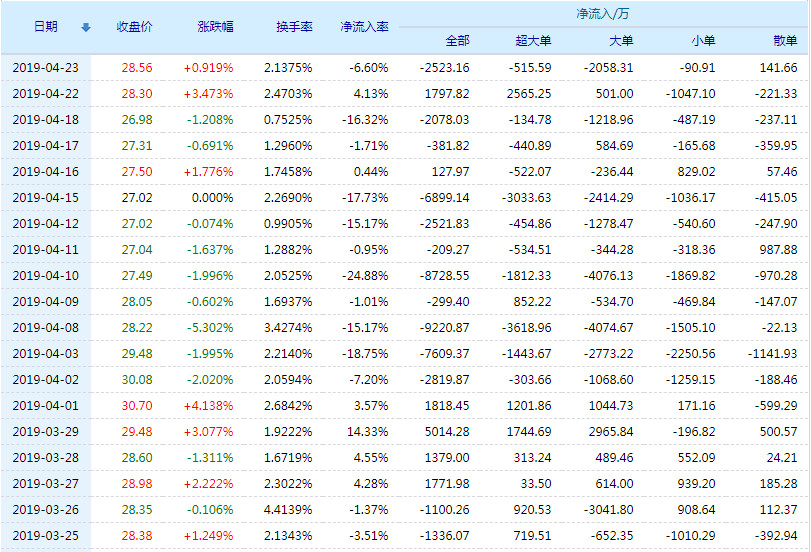Click retail order value -1141.93
811x552 pixels.
coord(773,354)
